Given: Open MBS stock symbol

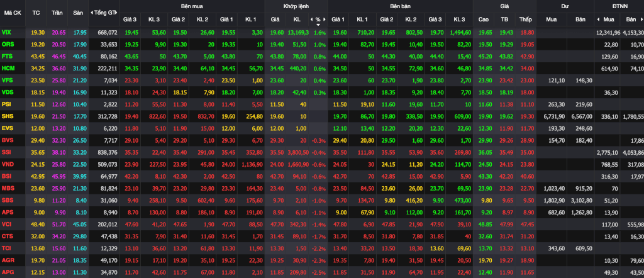Looking at the screenshot, I should (8, 188).
